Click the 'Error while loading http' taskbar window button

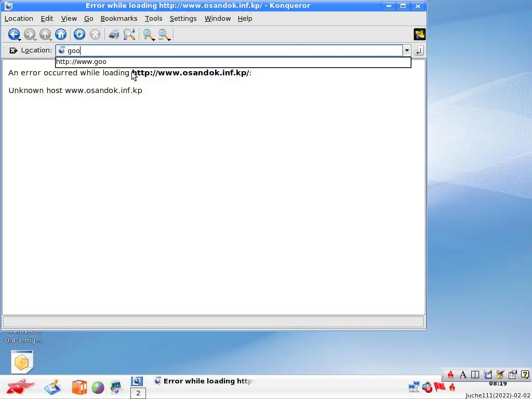tap(204, 381)
